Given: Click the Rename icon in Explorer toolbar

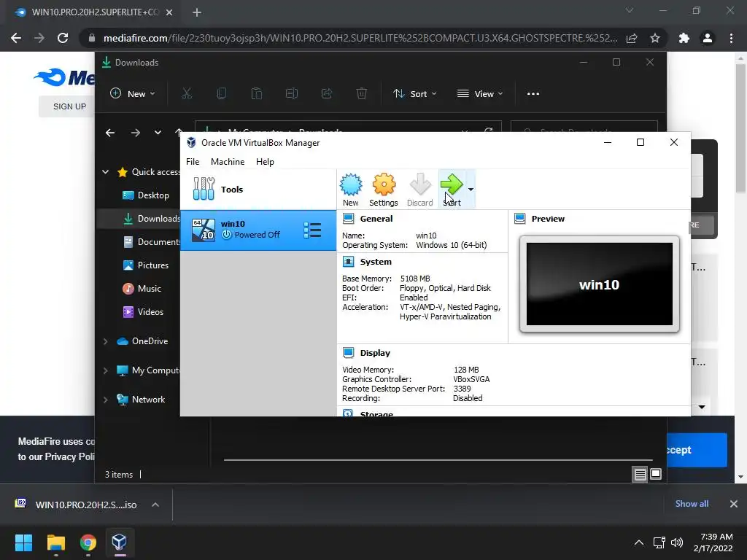Looking at the screenshot, I should pyautogui.click(x=292, y=94).
